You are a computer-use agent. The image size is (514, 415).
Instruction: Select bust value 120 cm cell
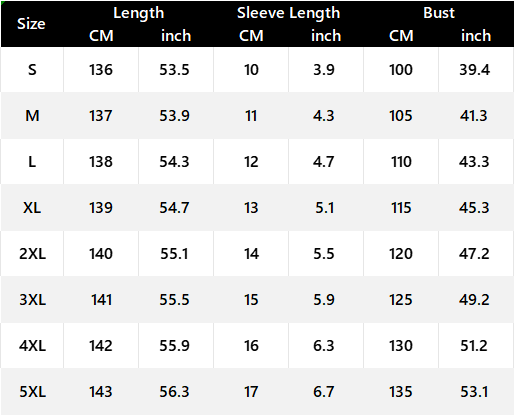(x=401, y=254)
